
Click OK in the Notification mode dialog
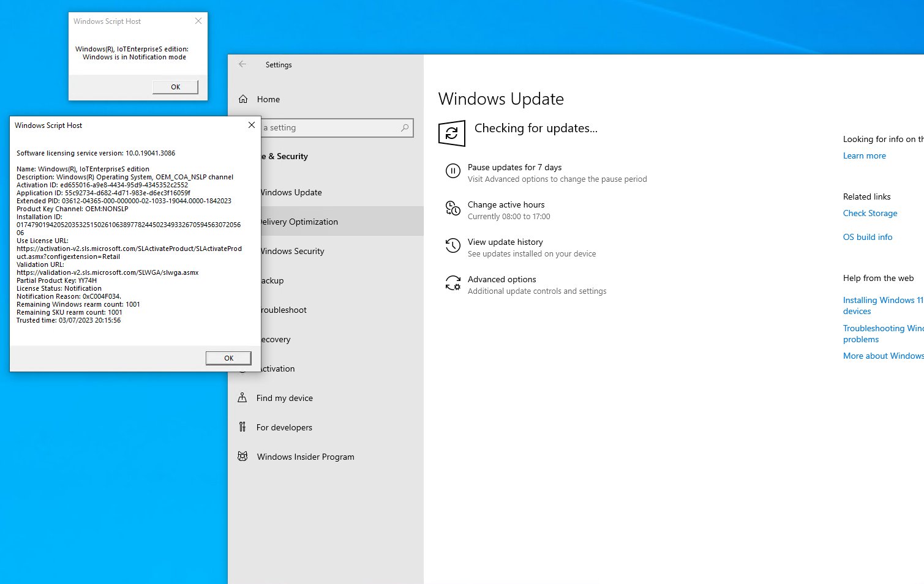pos(175,87)
